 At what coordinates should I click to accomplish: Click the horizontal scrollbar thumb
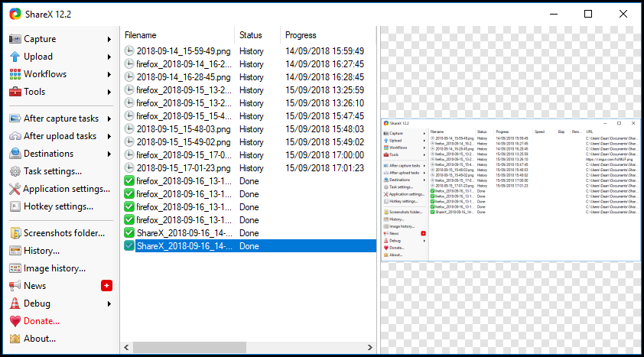(190, 347)
